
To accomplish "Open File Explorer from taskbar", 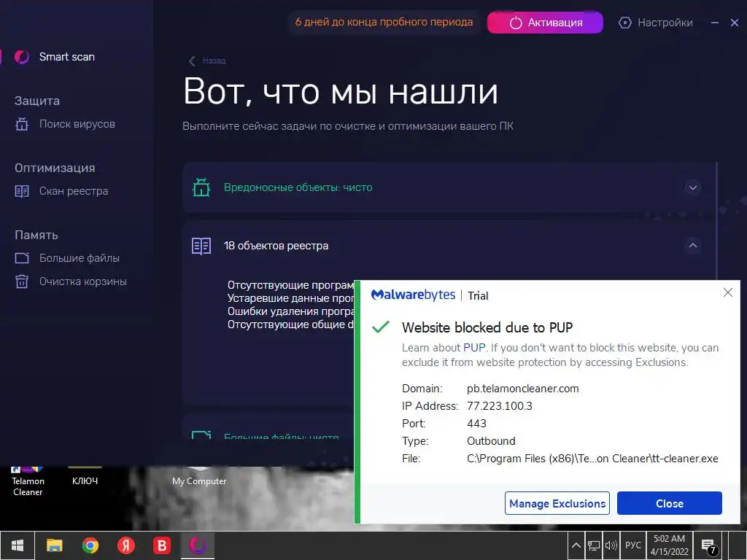I will point(54,545).
